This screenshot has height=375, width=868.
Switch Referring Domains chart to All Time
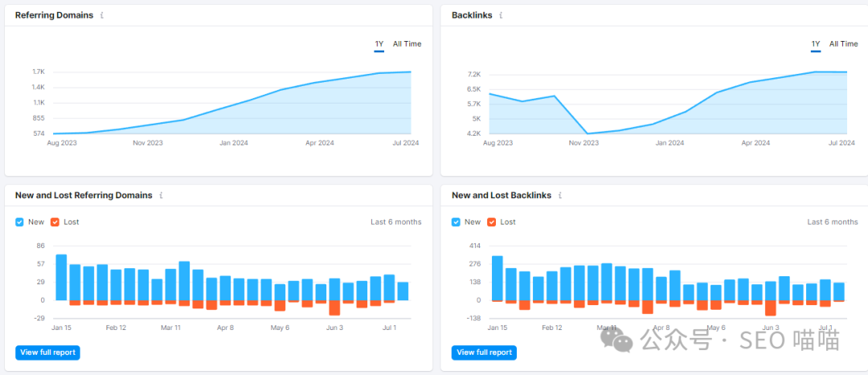(407, 44)
